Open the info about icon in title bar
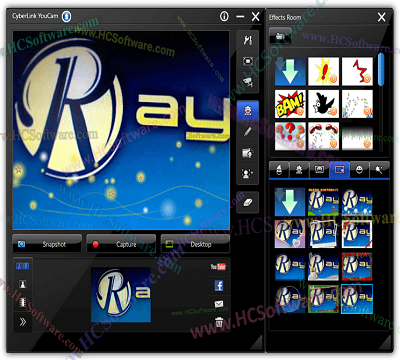This screenshot has height=360, width=400. coord(224,16)
